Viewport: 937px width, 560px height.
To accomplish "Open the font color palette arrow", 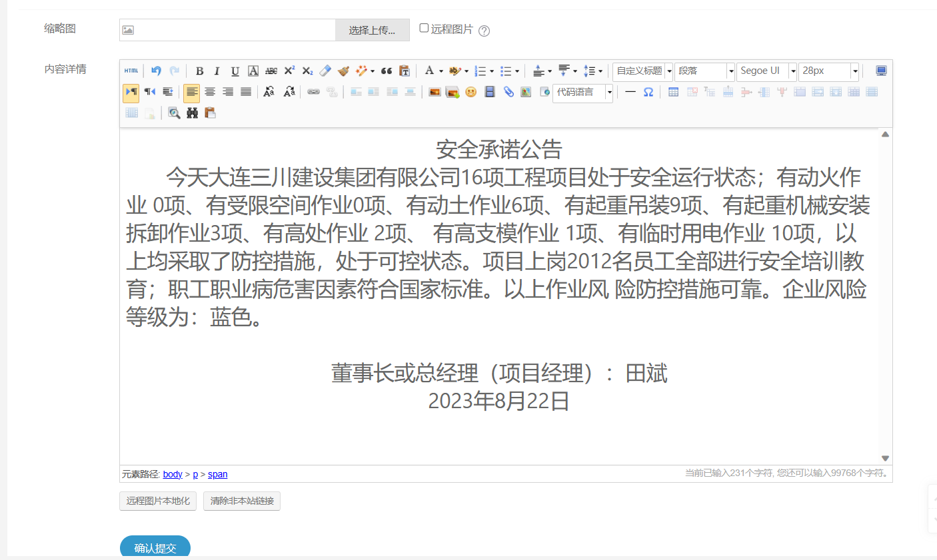I will point(441,71).
